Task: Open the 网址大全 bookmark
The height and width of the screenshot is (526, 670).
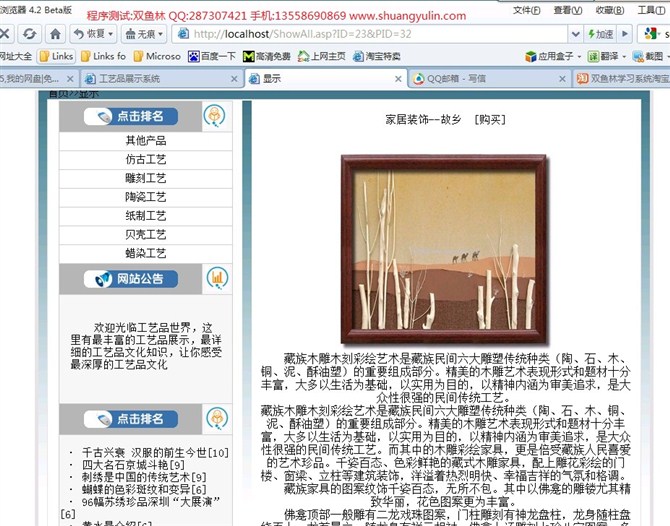Action: pos(16,56)
